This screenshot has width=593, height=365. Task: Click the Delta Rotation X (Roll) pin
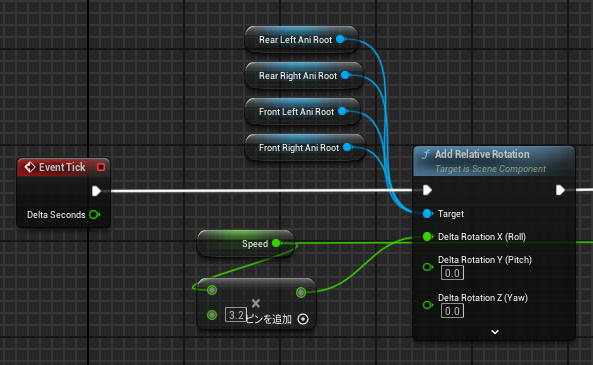[x=427, y=237]
